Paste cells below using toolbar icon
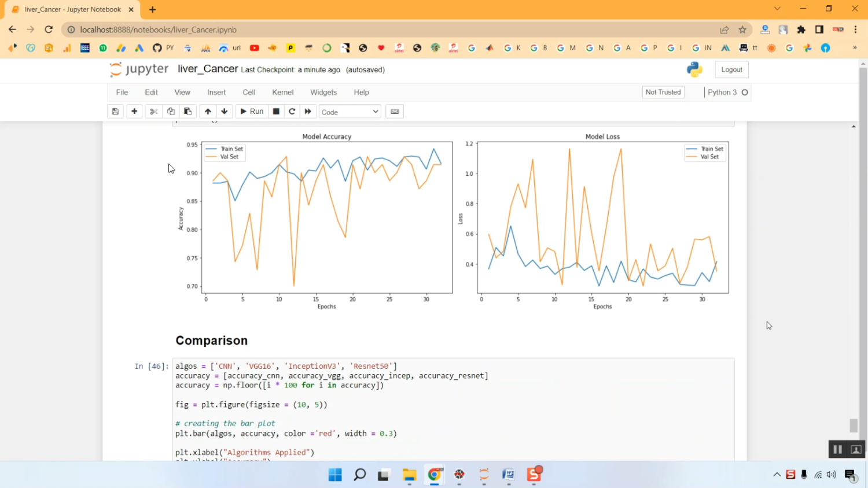This screenshot has height=488, width=868. [187, 112]
